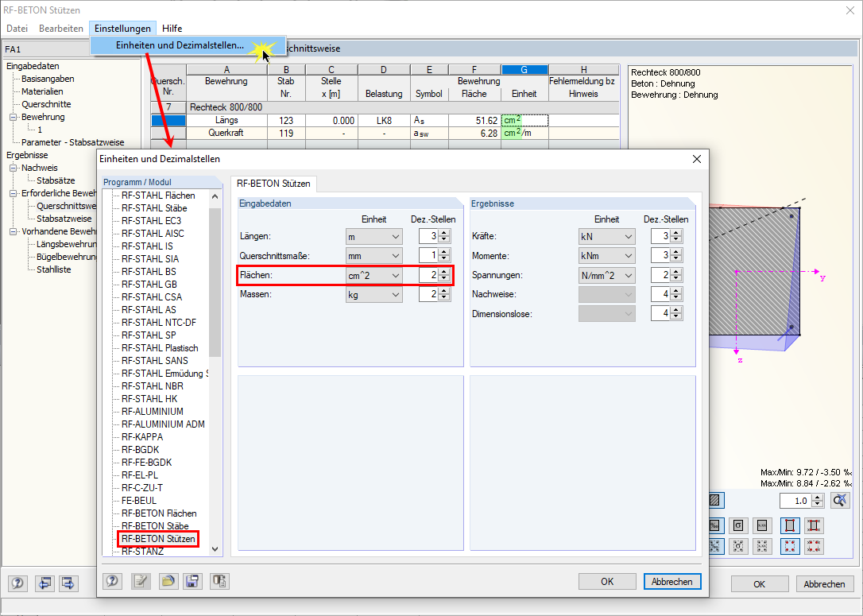
Task: Confirm the units dialog with OK
Action: pos(607,581)
